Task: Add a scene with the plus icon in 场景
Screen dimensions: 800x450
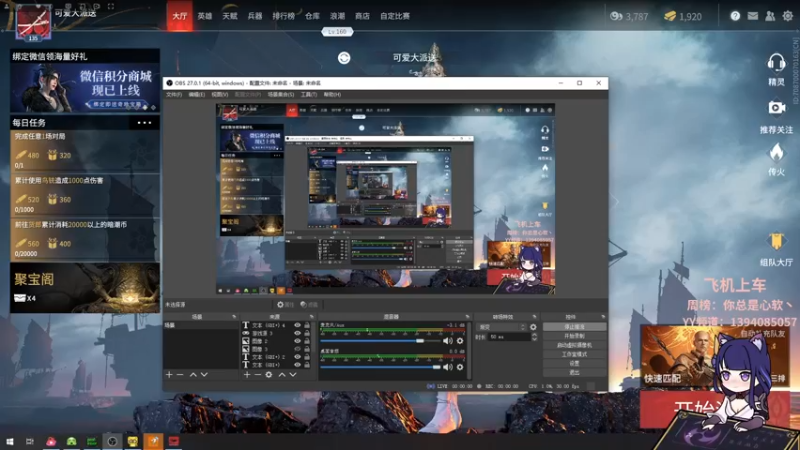Action: 169,374
